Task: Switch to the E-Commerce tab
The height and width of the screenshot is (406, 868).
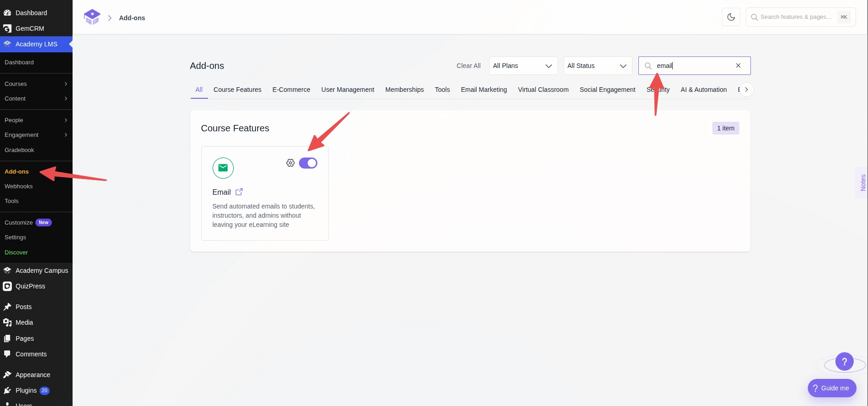Action: click(291, 90)
